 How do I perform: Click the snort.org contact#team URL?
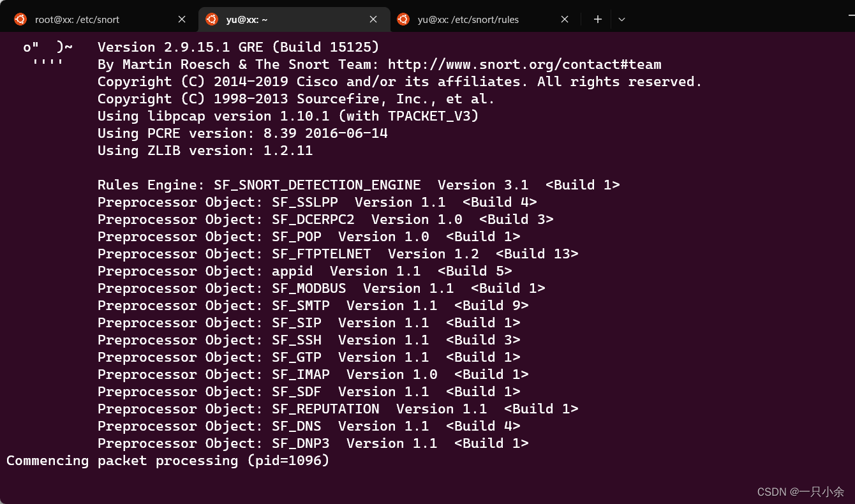pos(524,64)
